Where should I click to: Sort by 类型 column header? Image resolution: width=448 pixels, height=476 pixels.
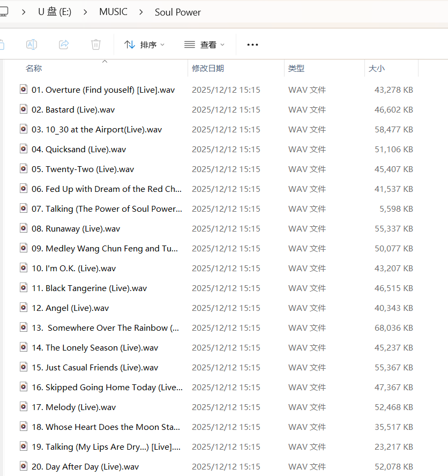pos(296,68)
